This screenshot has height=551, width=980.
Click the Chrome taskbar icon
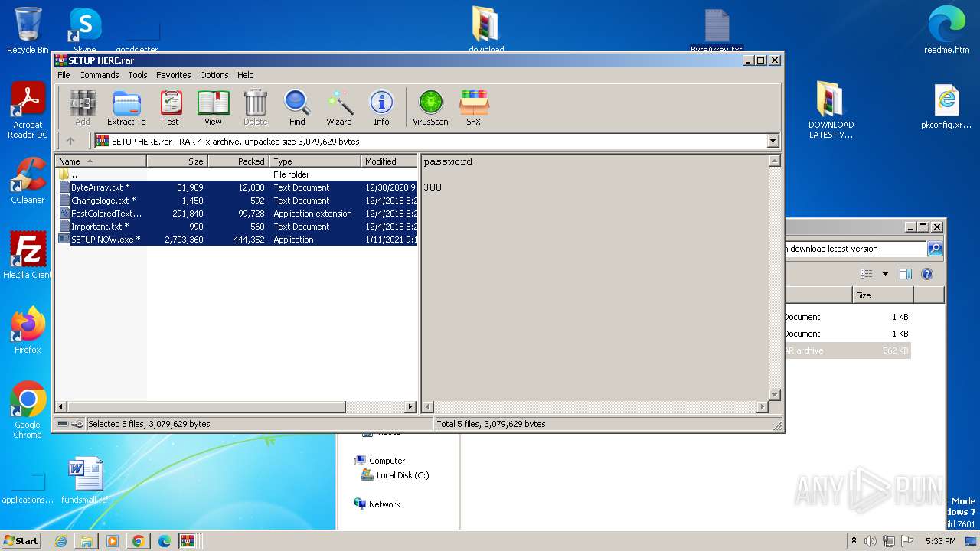[x=138, y=541]
